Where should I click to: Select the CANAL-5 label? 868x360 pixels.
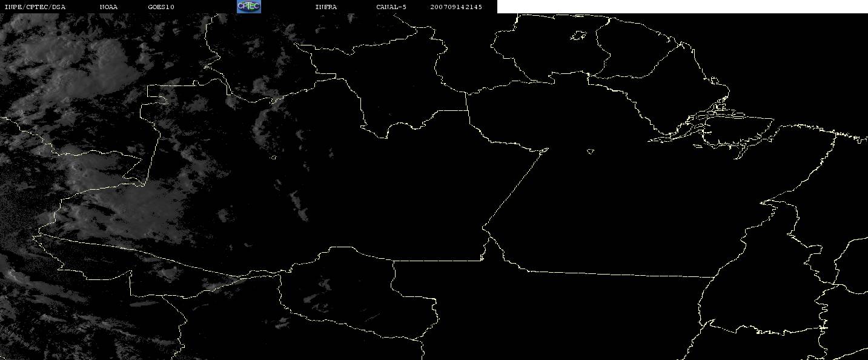point(391,7)
